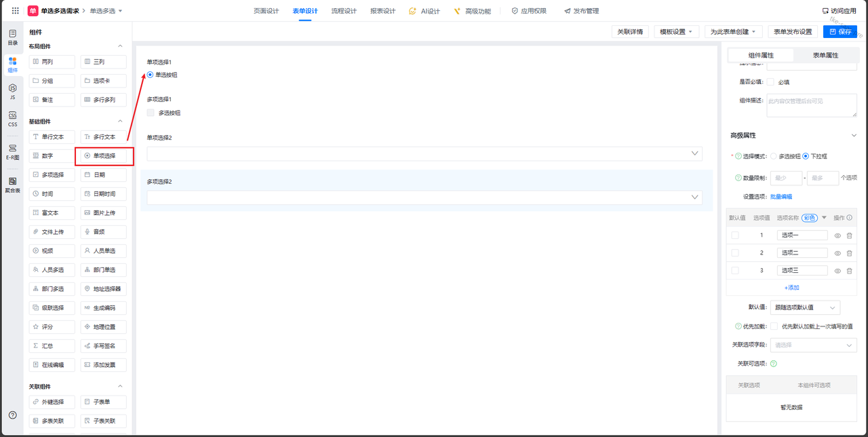
Task: Delete option 选项一 with trash icon
Action: pos(849,235)
